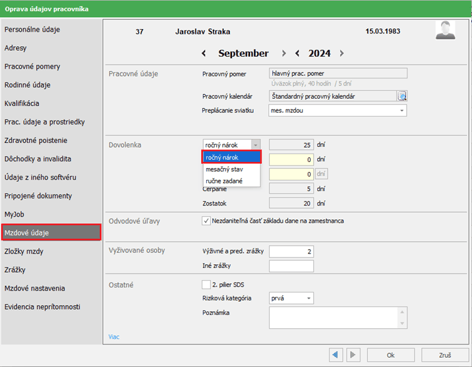Go to next month arrow after September
The height and width of the screenshot is (367, 472).
pos(284,53)
